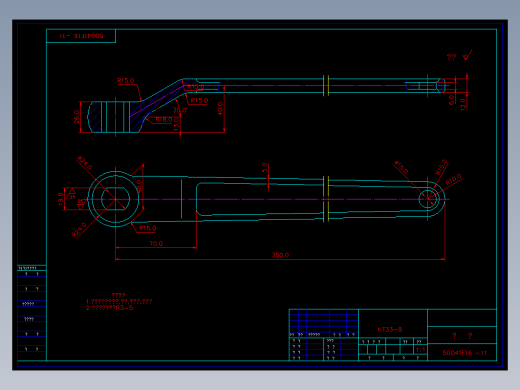Screen dimensions: 520x390
Task: Click the KT33-8 material text
Action: (x=390, y=330)
